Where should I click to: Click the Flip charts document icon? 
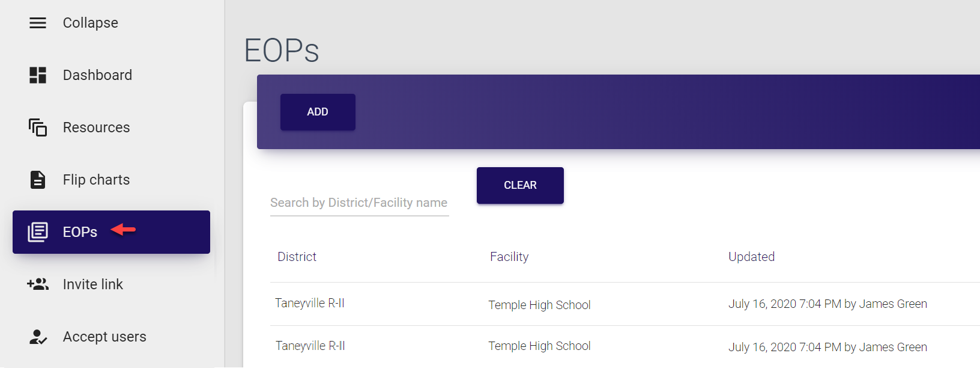click(x=38, y=180)
